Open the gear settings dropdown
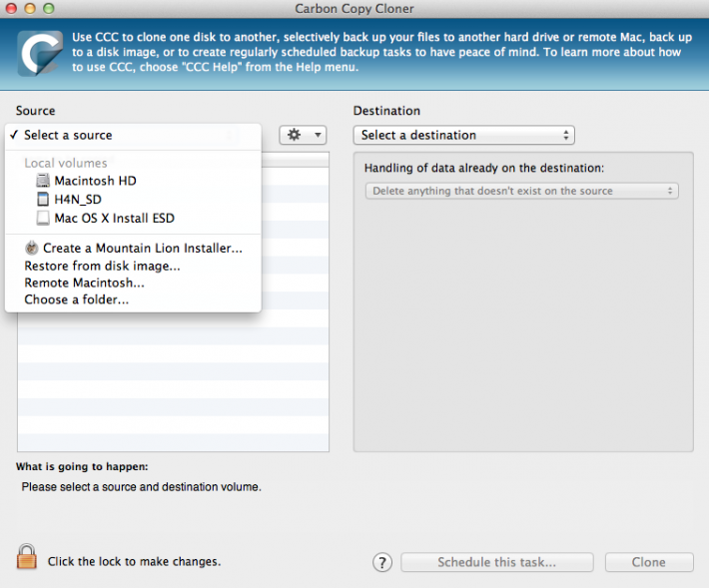This screenshot has width=709, height=588. click(x=303, y=135)
